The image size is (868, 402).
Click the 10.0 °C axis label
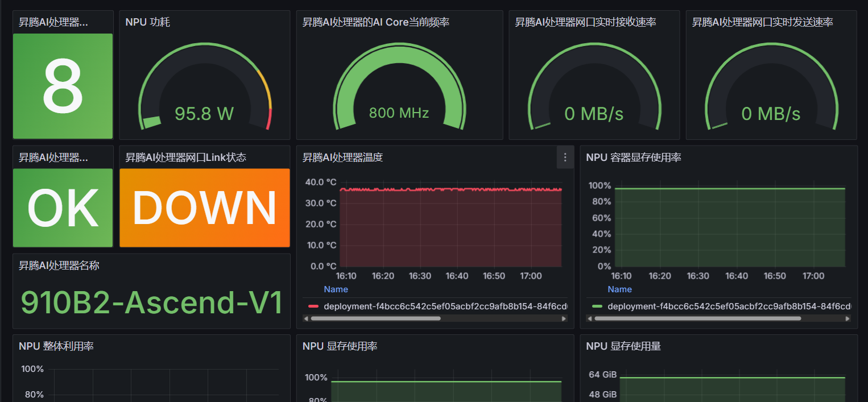(321, 245)
